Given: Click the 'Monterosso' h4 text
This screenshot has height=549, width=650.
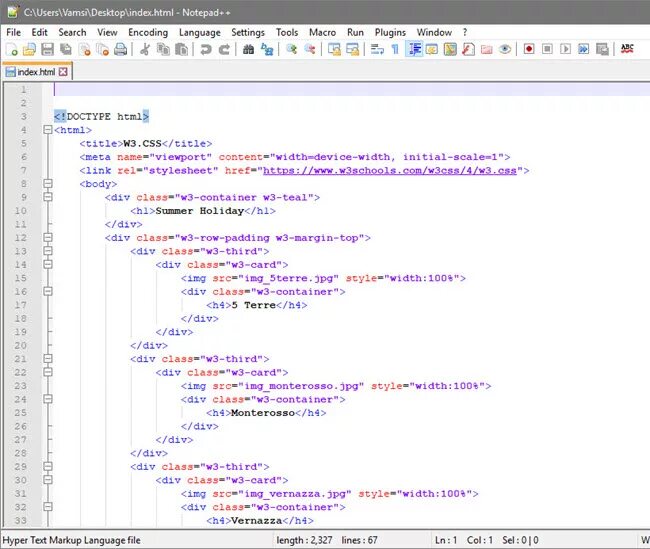Looking at the screenshot, I should click(x=263, y=413).
